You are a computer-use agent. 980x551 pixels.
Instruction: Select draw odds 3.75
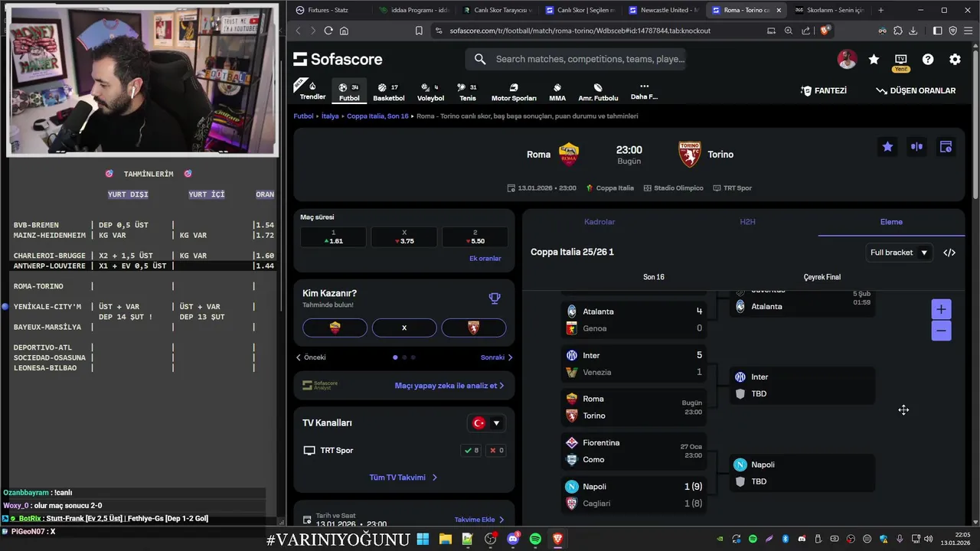(404, 236)
